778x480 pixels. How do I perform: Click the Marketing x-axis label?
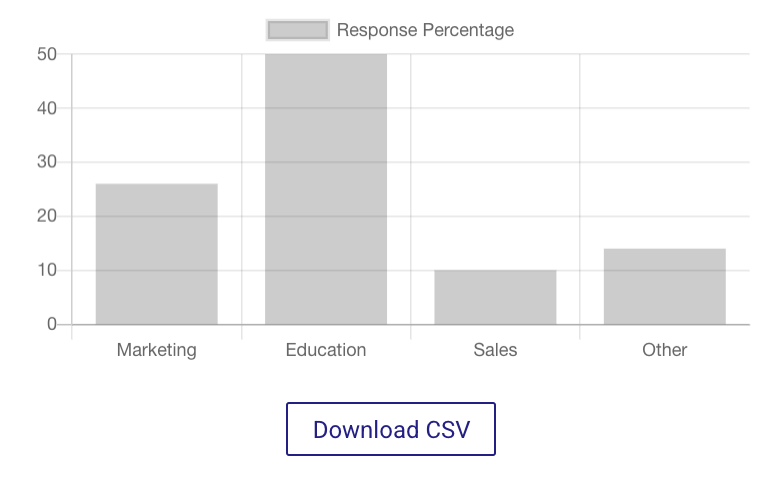[x=156, y=350]
